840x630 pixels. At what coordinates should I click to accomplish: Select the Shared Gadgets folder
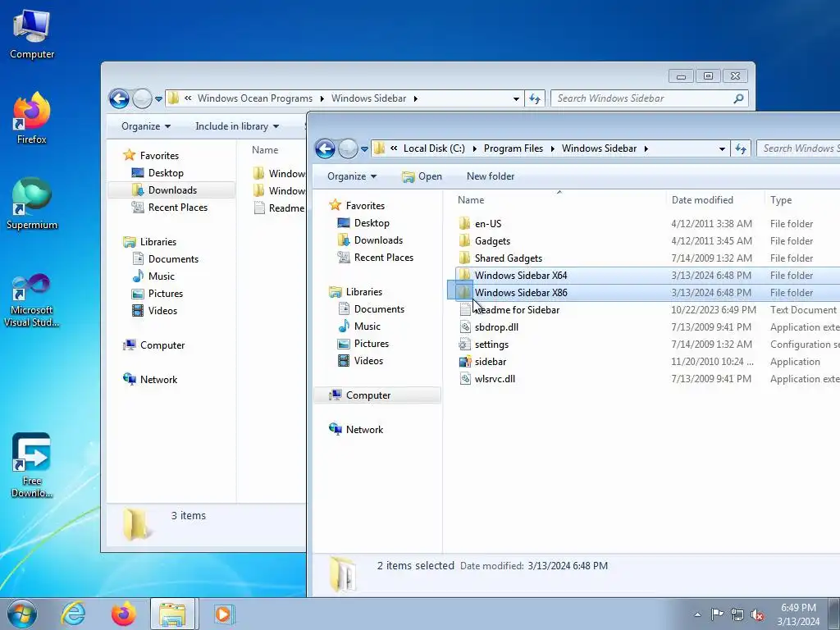508,258
